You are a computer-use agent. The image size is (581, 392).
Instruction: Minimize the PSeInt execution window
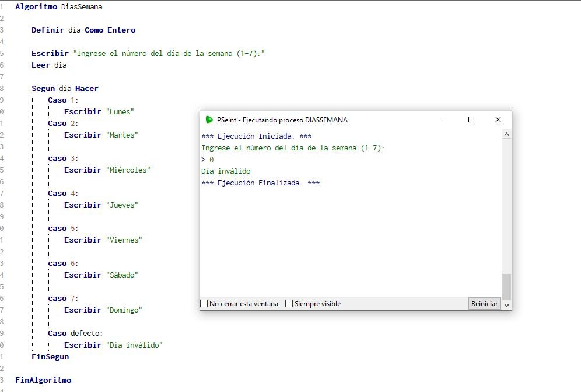pos(445,120)
